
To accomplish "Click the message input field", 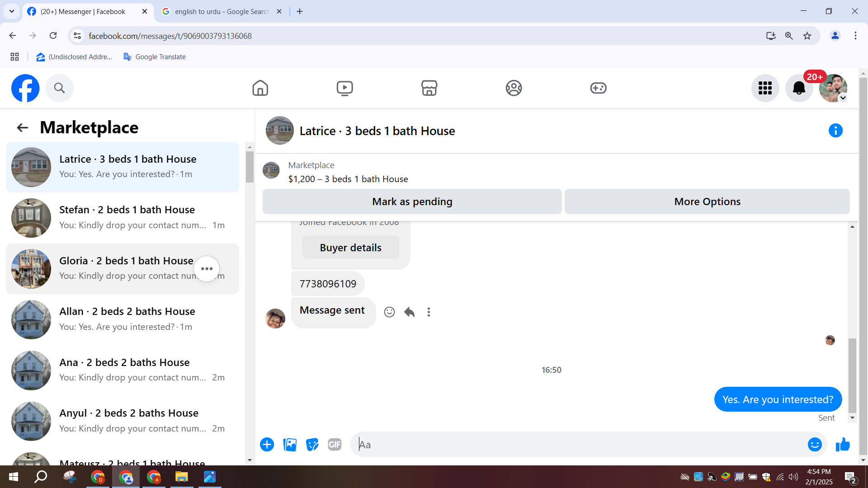I will point(579,445).
